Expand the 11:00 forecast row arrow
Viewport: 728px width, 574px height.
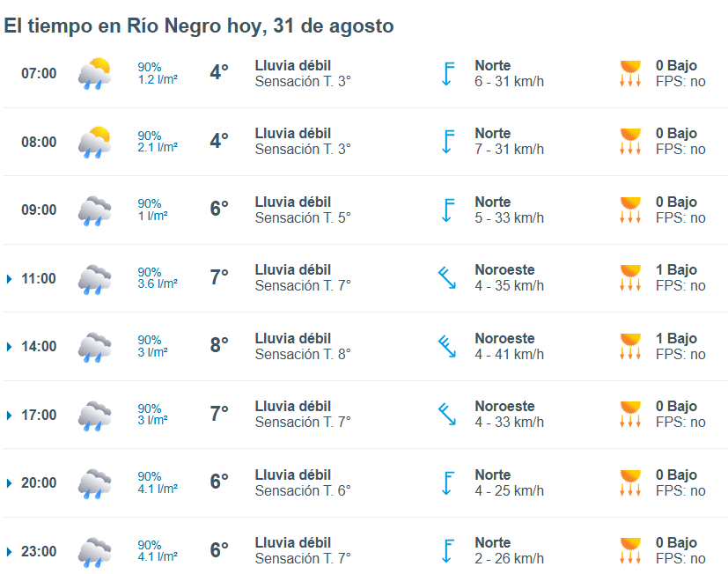pos(9,279)
